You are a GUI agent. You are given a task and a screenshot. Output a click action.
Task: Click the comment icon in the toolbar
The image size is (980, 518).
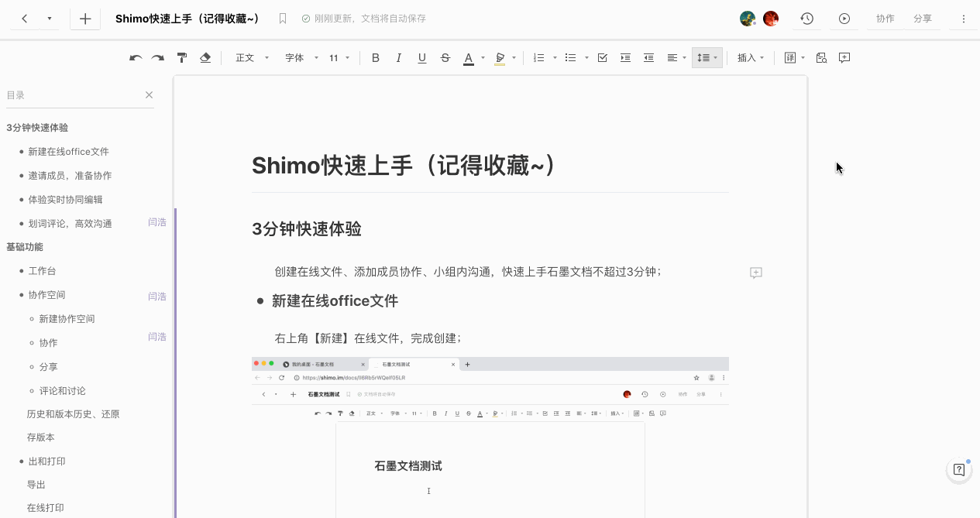click(x=844, y=58)
